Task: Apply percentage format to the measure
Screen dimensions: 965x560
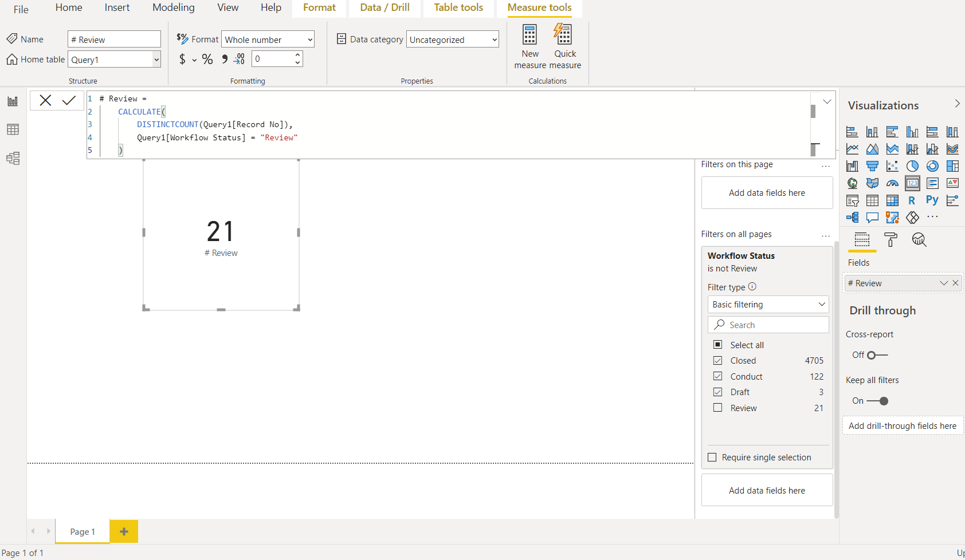Action: 207,59
